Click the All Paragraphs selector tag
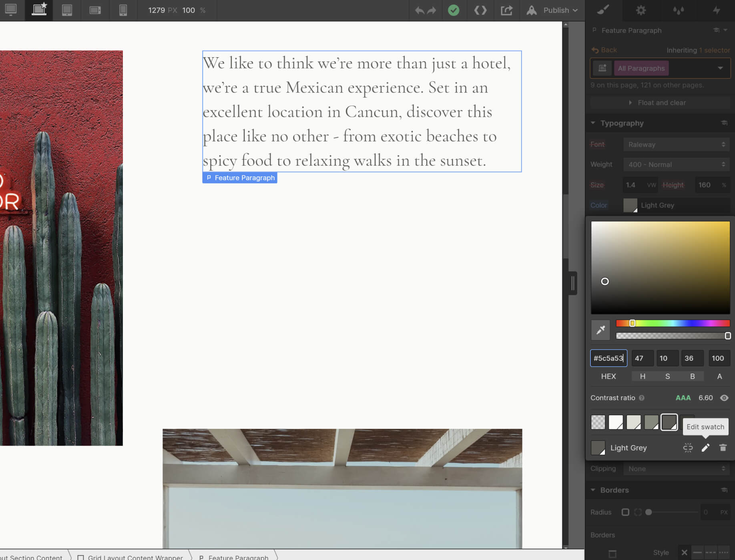The image size is (735, 560). tap(641, 68)
